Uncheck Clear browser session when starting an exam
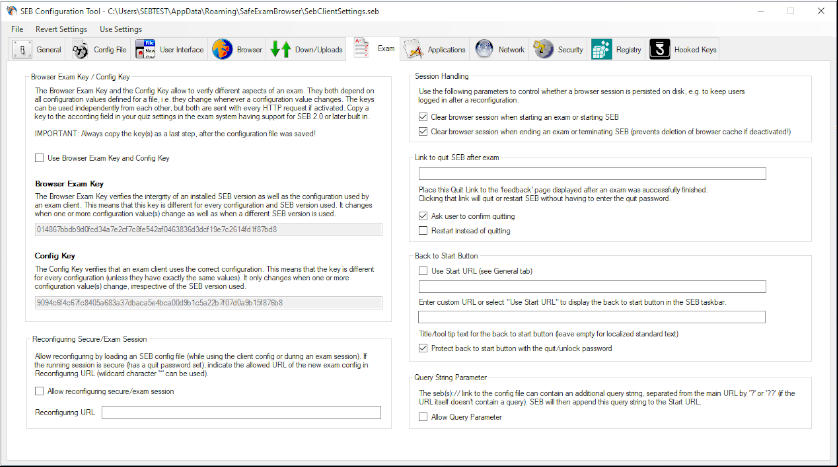The image size is (838, 467). (423, 116)
